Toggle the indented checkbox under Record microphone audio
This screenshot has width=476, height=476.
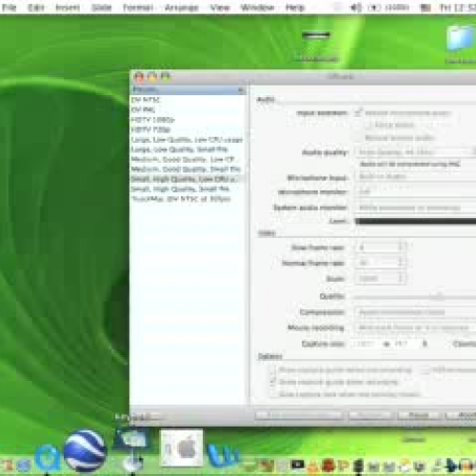point(368,125)
